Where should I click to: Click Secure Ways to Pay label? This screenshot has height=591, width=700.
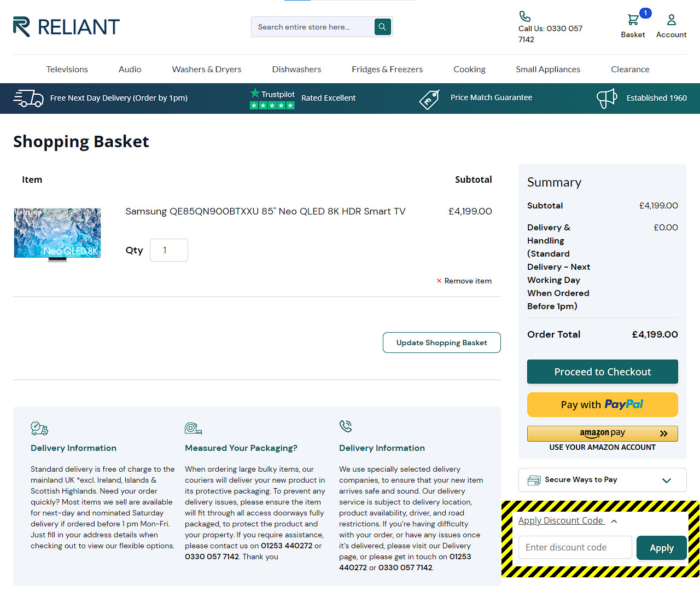pyautogui.click(x=581, y=479)
